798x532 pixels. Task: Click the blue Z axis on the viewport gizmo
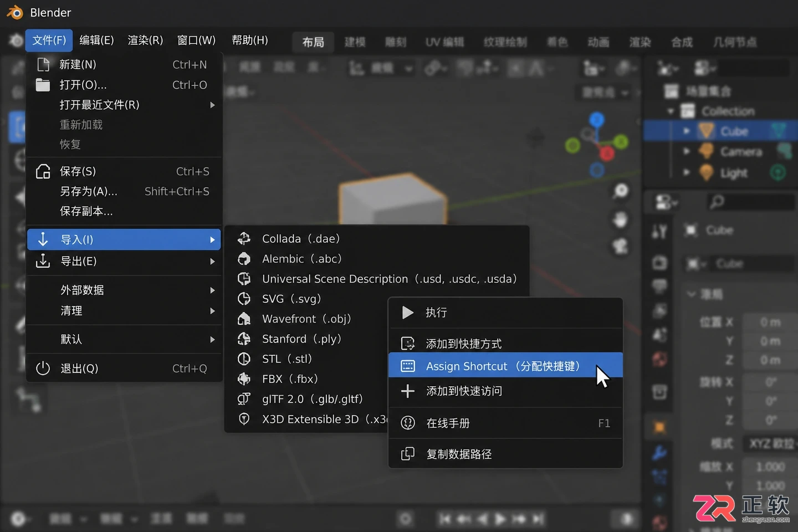pos(596,119)
